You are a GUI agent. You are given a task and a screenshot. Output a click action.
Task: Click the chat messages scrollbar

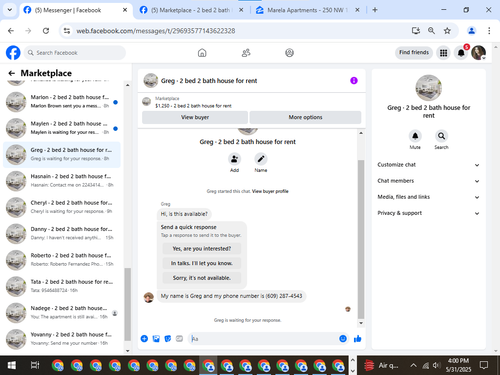[361, 239]
